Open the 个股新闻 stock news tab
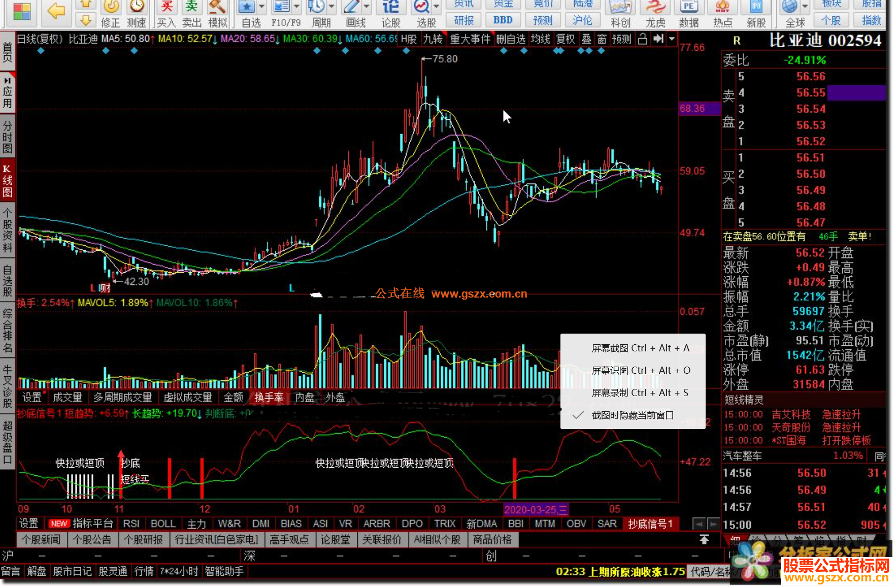Image resolution: width=896 pixels, height=588 pixels. (x=41, y=540)
